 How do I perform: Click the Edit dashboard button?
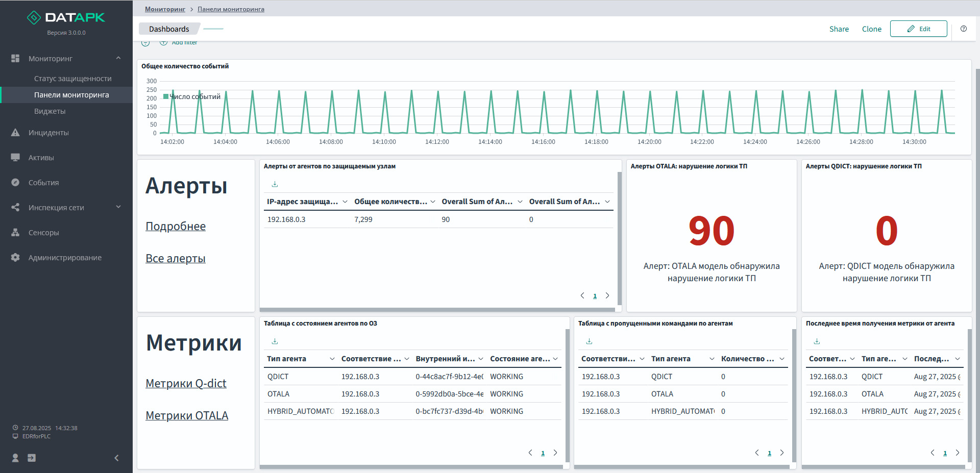918,29
